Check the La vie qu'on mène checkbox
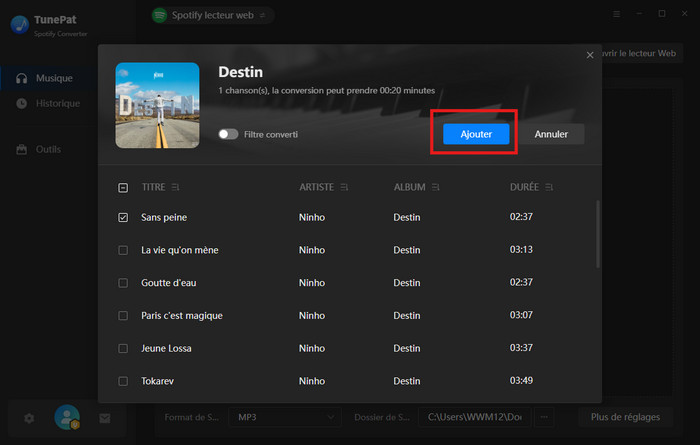The image size is (700, 445). click(123, 250)
